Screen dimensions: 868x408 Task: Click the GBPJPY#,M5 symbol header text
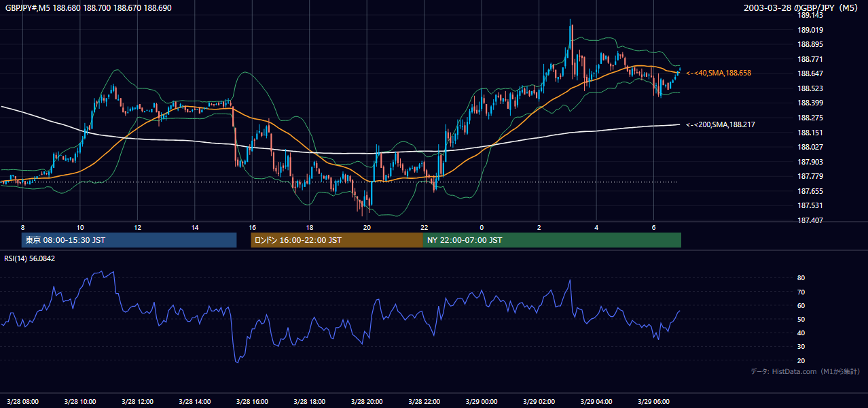(x=88, y=7)
